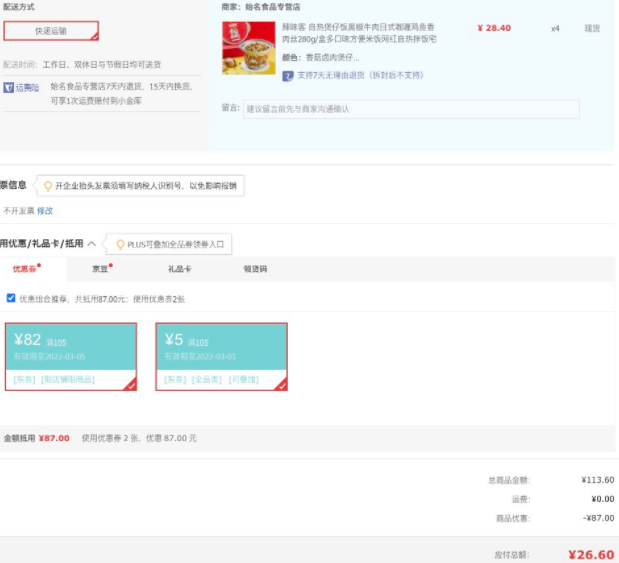Open the self-heating rice product thumbnail
Image resolution: width=619 pixels, height=563 pixels.
[x=249, y=48]
